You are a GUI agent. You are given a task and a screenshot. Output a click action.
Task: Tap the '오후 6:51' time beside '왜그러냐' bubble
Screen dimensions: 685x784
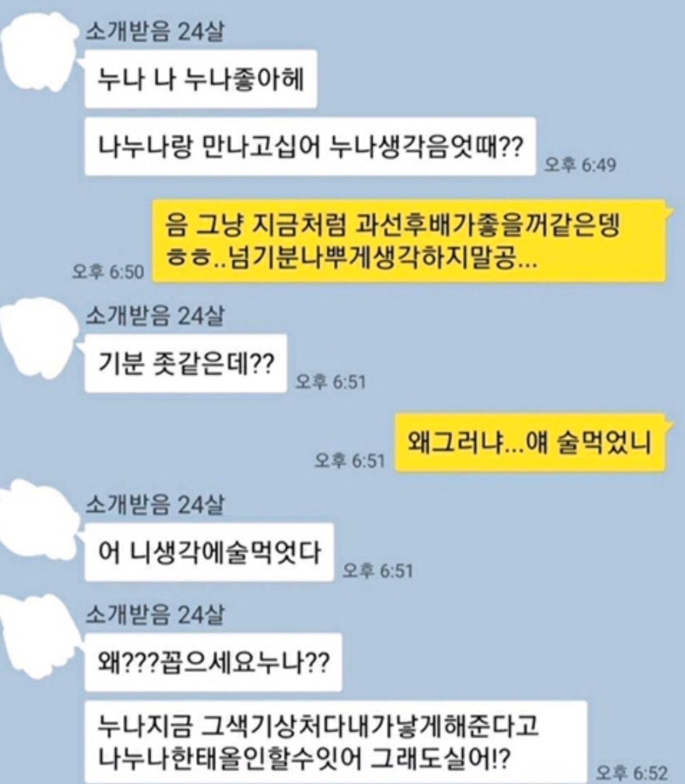coord(350,460)
